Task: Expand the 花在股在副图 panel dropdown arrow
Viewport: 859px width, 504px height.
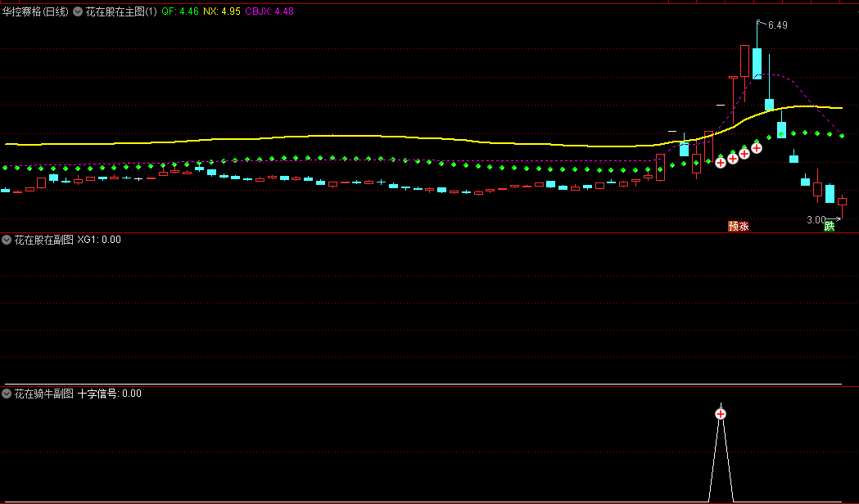Action: pos(7,240)
